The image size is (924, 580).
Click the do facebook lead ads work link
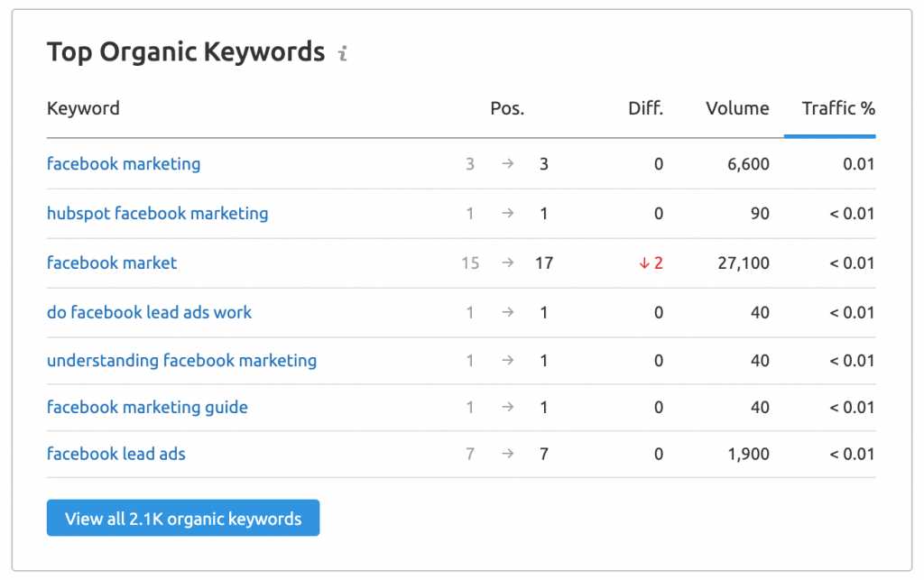tap(150, 311)
